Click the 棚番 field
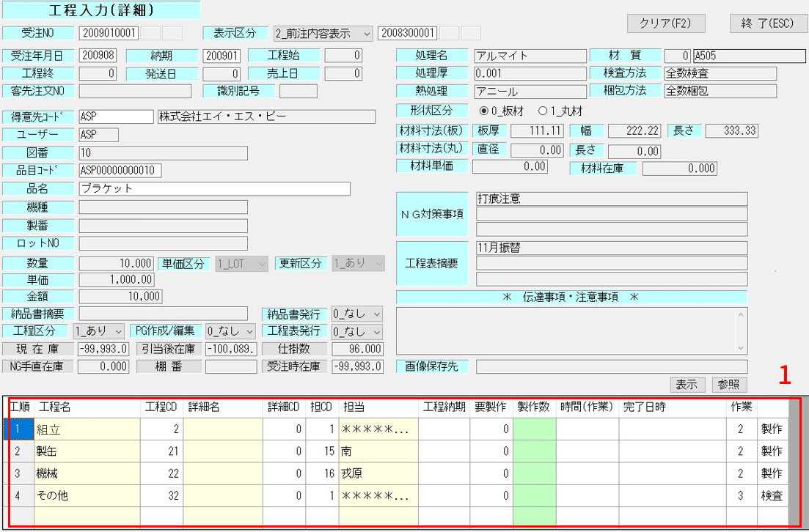The image size is (809, 532). pos(231,366)
